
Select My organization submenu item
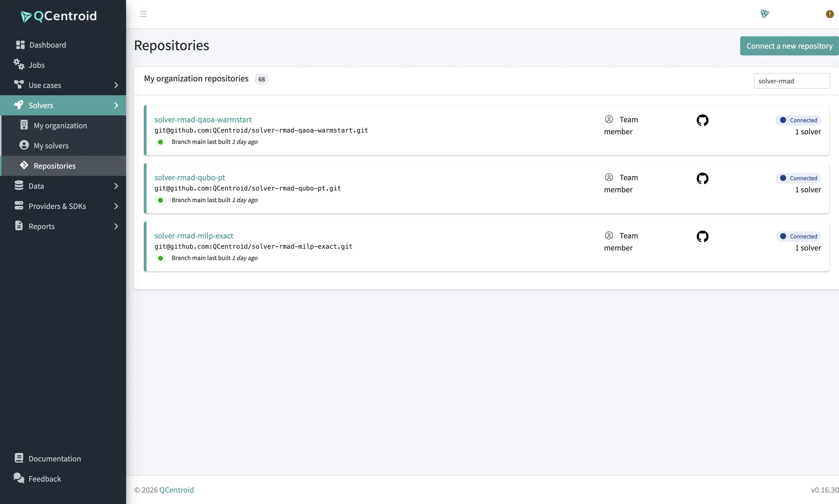coord(64,125)
